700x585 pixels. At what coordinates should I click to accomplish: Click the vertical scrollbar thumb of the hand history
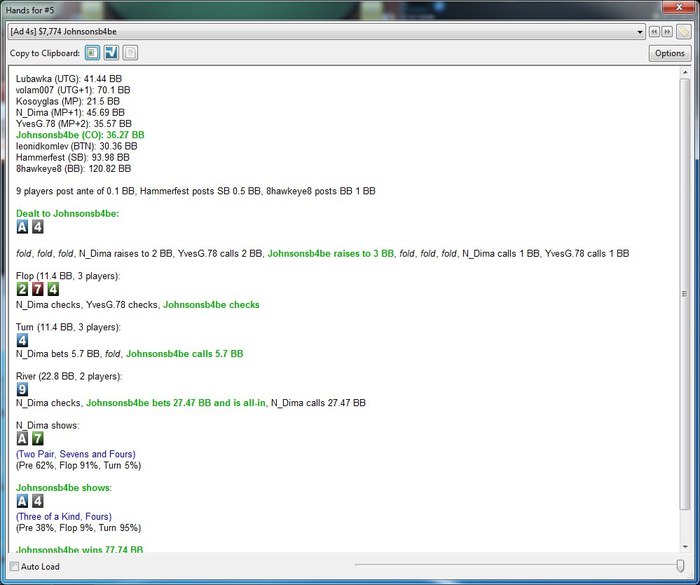click(685, 294)
